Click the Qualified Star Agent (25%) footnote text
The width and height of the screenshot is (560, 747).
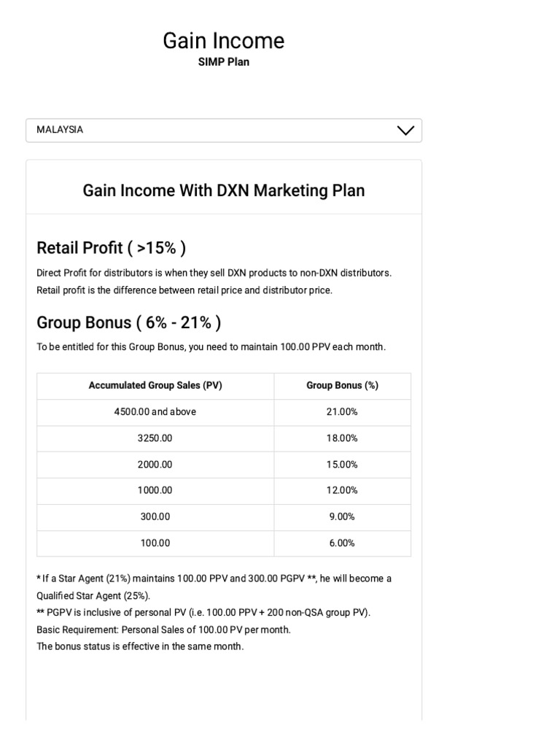coord(93,595)
